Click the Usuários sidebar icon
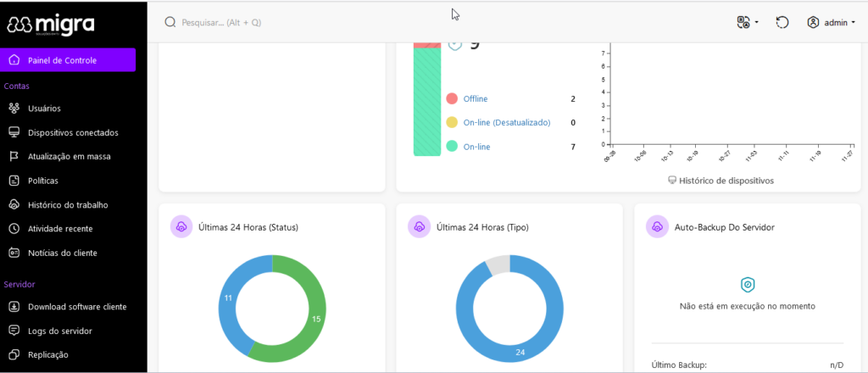 point(14,109)
